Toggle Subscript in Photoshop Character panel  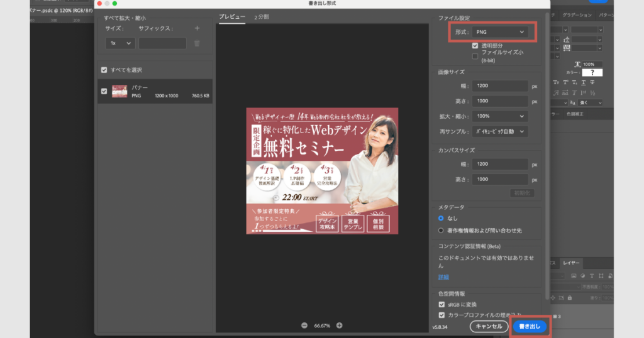[x=574, y=82]
